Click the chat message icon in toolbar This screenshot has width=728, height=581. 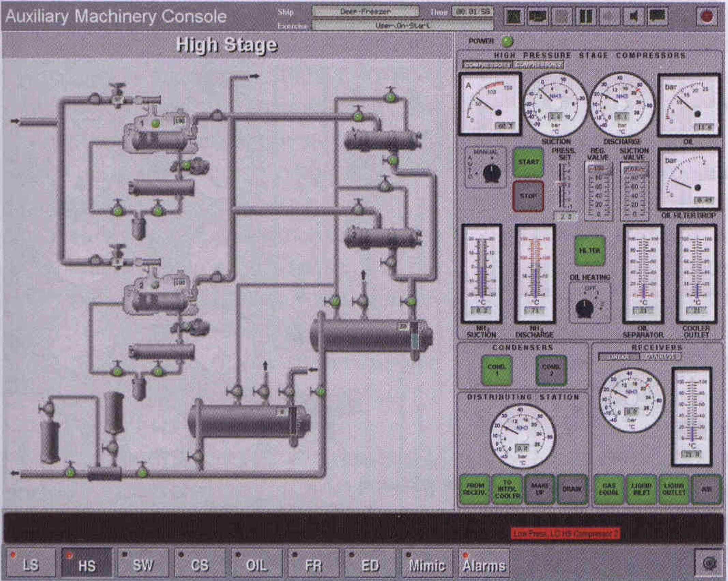click(x=657, y=17)
